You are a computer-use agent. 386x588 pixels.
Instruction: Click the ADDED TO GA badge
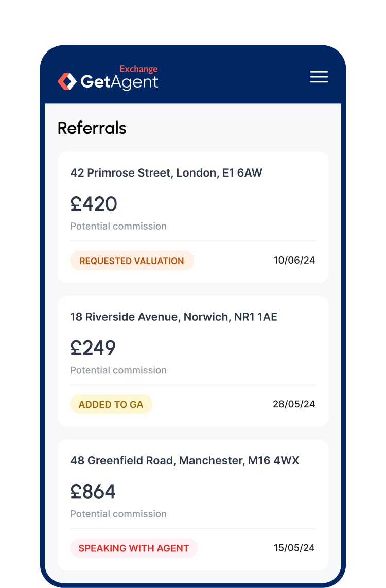(111, 405)
